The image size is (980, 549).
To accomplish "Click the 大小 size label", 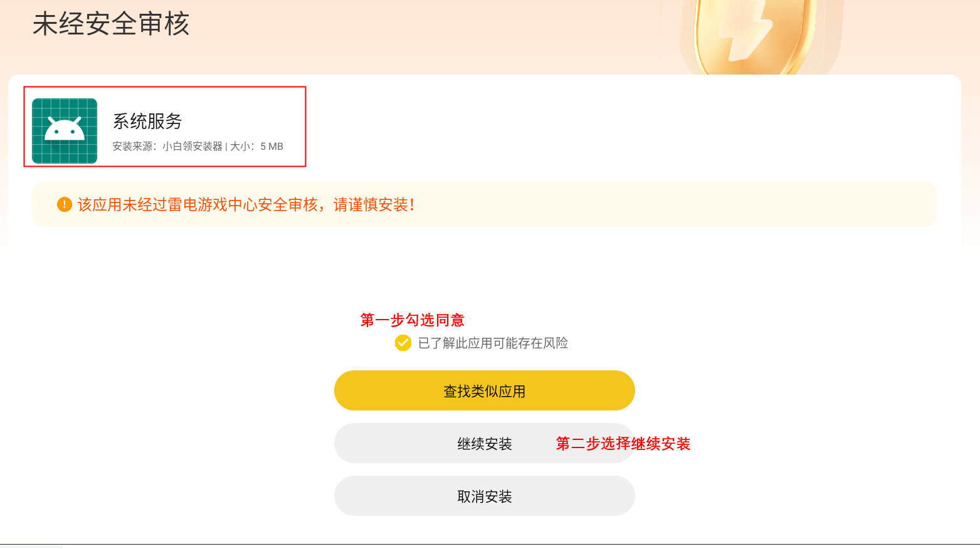I will tap(240, 147).
